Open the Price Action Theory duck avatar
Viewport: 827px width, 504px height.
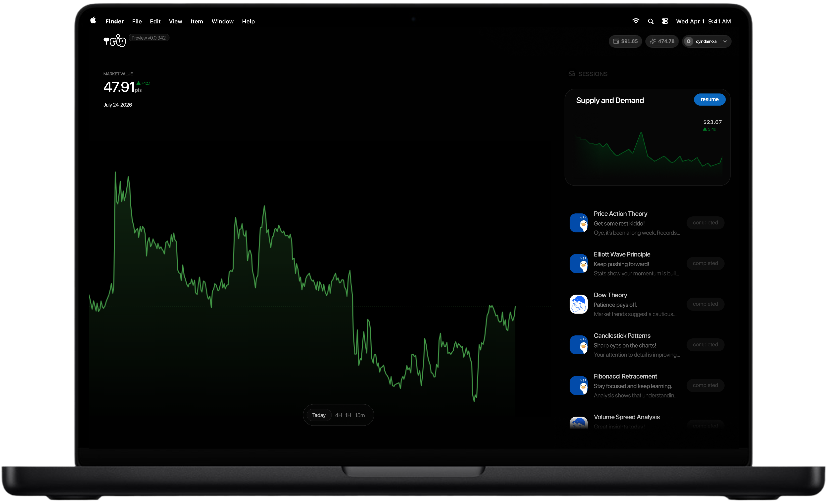tap(578, 223)
